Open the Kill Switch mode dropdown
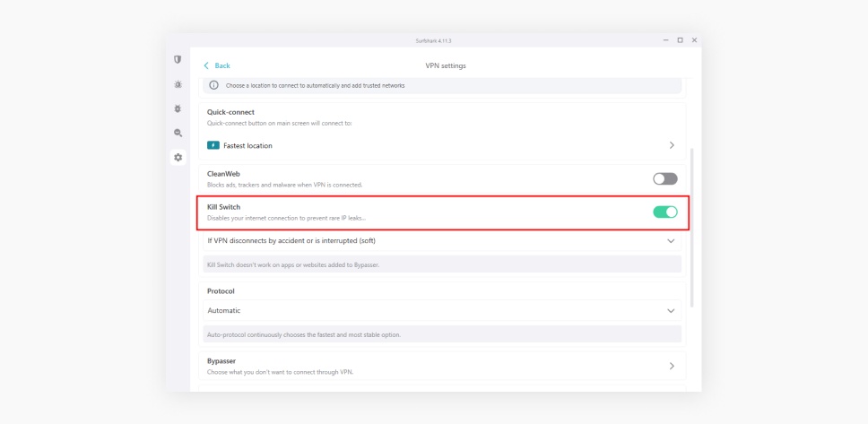The image size is (868, 424). 442,241
